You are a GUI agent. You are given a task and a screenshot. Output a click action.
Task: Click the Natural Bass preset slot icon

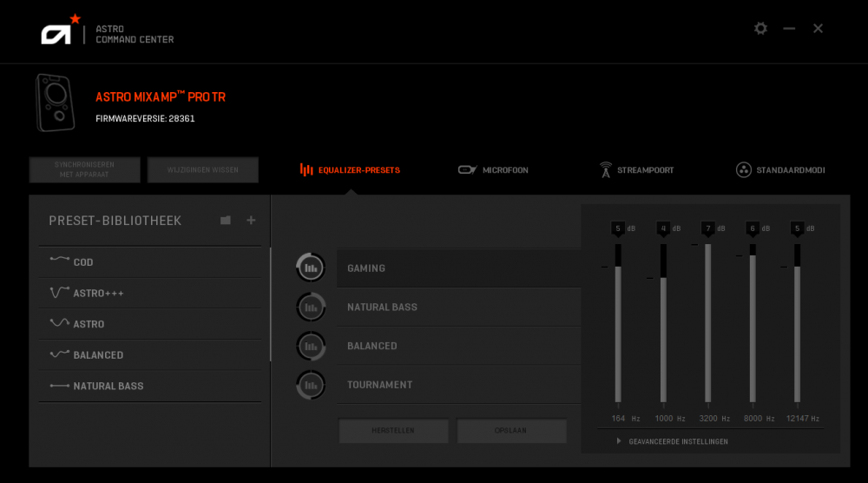click(310, 307)
